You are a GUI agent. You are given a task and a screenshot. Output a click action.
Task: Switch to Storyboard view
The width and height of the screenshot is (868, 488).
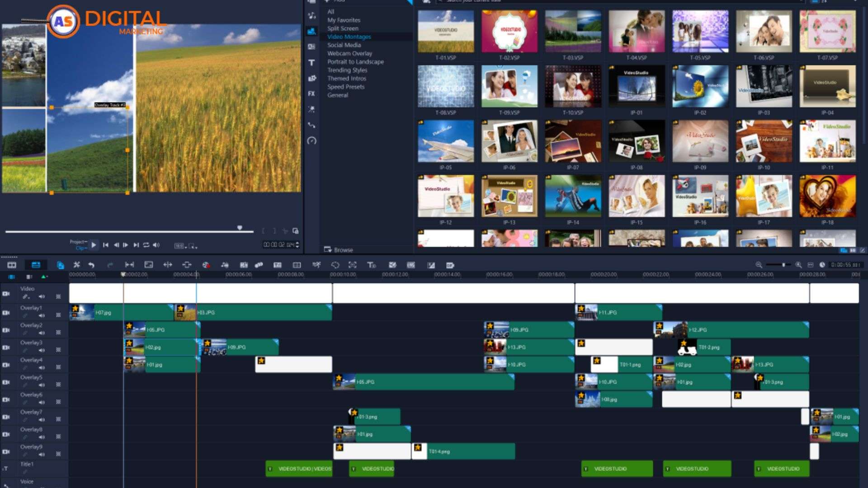[x=12, y=265]
